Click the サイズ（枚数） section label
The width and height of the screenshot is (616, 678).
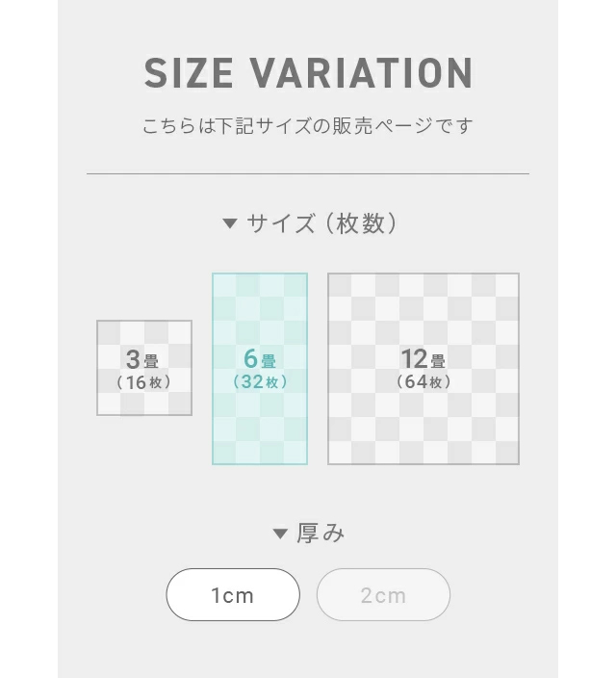click(321, 224)
